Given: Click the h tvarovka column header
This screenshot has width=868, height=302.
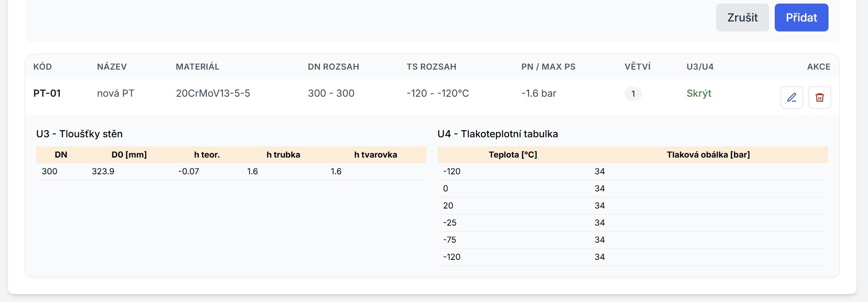Looking at the screenshot, I should [x=375, y=155].
